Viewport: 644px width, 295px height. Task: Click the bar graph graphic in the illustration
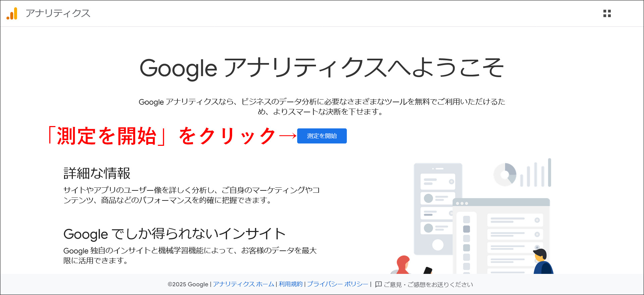coord(537,173)
